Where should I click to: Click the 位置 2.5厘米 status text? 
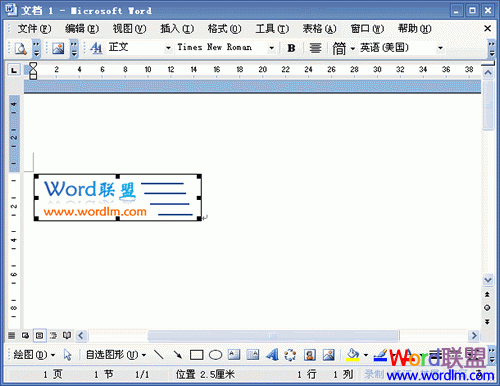coord(205,374)
